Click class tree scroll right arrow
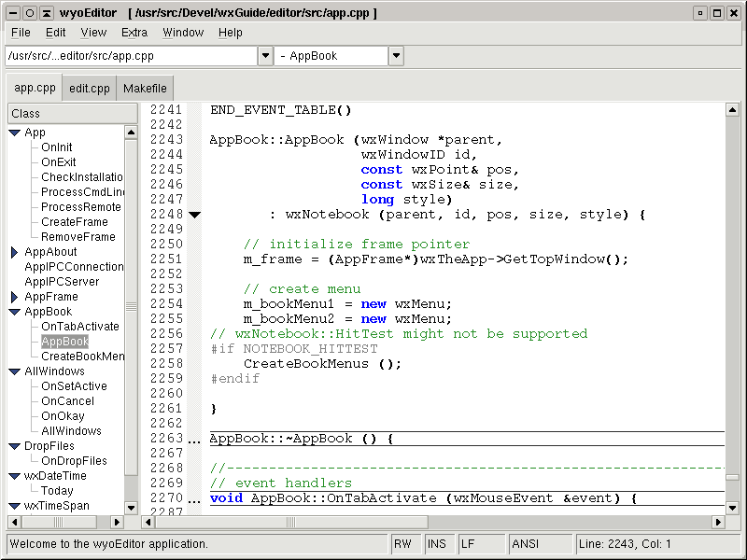This screenshot has width=747, height=560. pyautogui.click(x=116, y=523)
